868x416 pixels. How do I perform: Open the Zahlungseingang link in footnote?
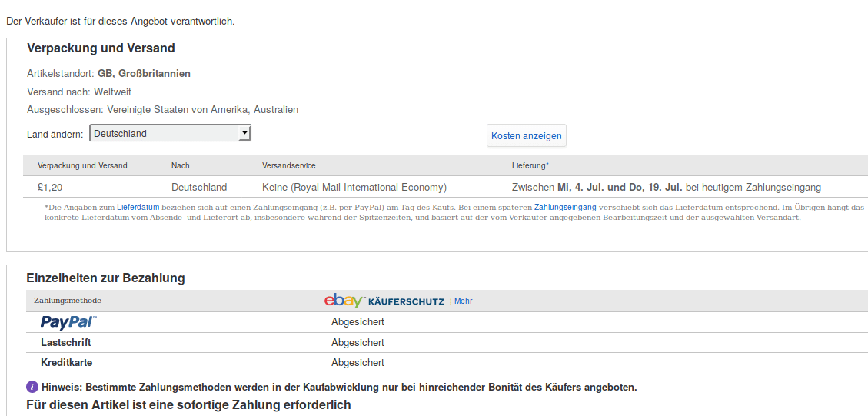point(565,207)
